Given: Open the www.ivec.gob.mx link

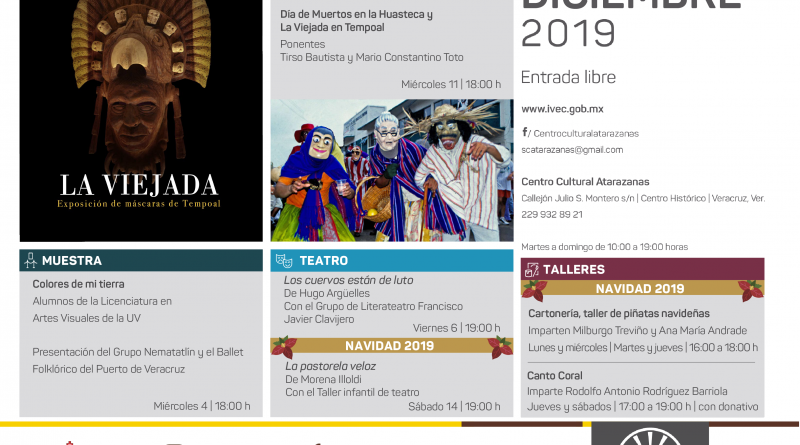Looking at the screenshot, I should click(x=562, y=109).
